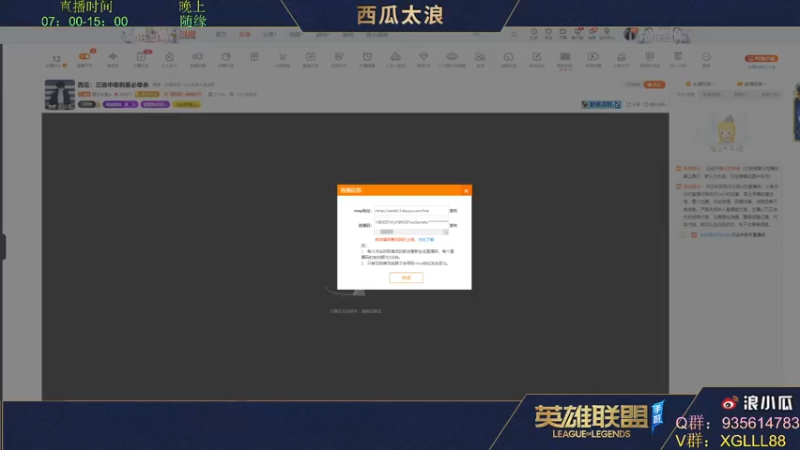Close the orange-header dialog with the X
This screenshot has width=800, height=450.
tap(466, 190)
